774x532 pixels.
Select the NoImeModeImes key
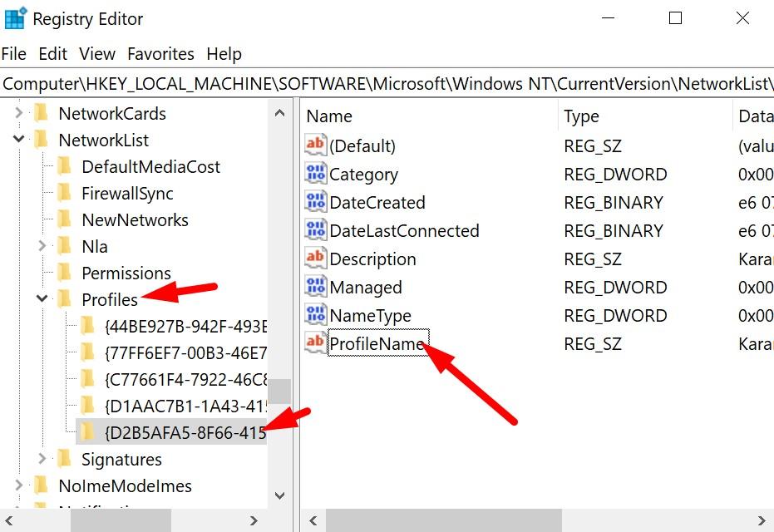[x=125, y=486]
